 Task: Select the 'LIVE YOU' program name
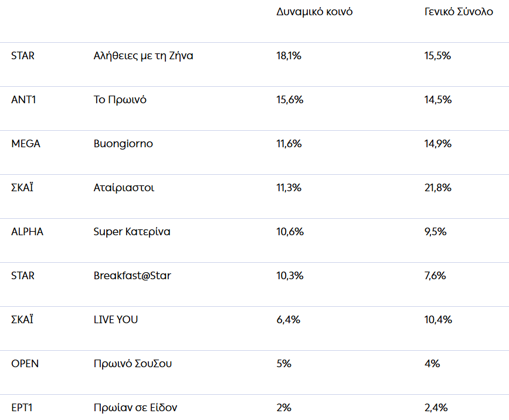[x=116, y=320]
